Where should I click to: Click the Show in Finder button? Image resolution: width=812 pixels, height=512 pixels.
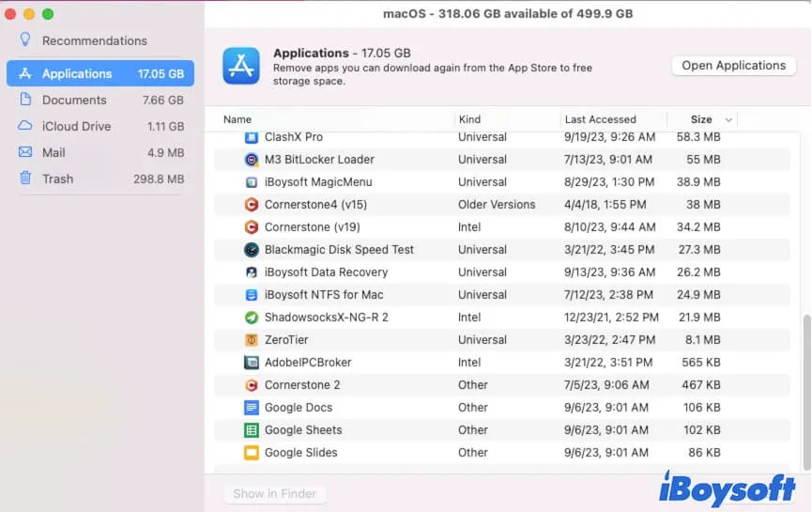pos(274,494)
